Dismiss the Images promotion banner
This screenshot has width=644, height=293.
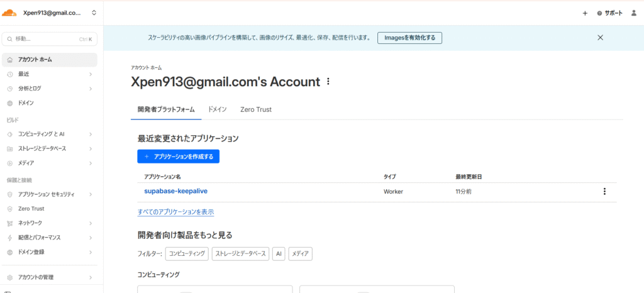point(600,38)
